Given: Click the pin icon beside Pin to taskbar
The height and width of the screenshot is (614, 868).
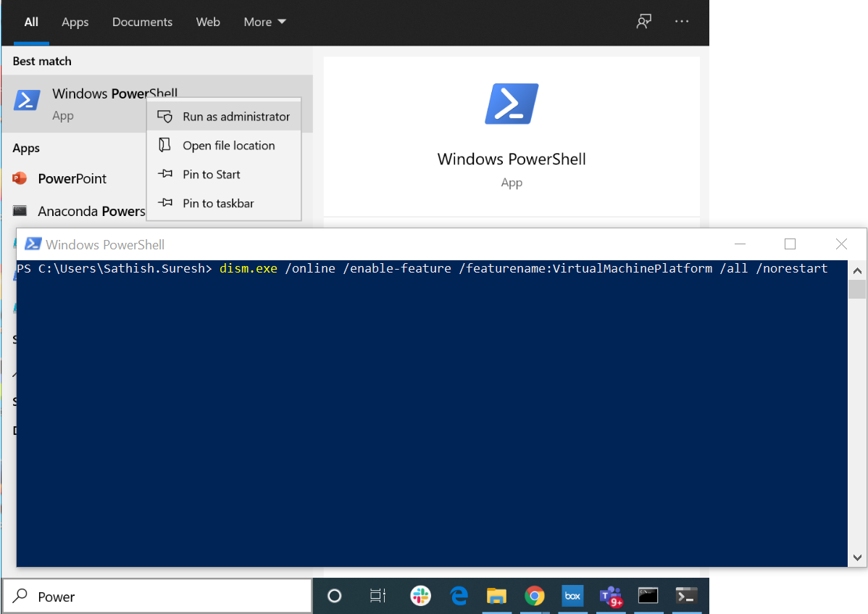Looking at the screenshot, I should pyautogui.click(x=165, y=203).
